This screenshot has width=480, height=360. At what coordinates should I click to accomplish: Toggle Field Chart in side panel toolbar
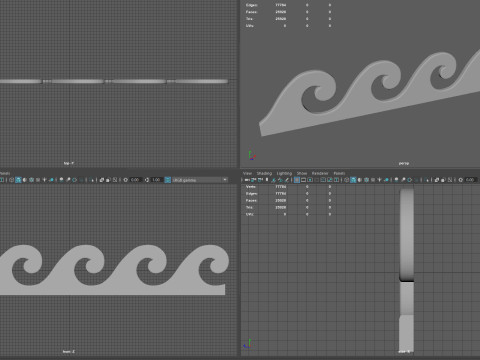pos(323,180)
